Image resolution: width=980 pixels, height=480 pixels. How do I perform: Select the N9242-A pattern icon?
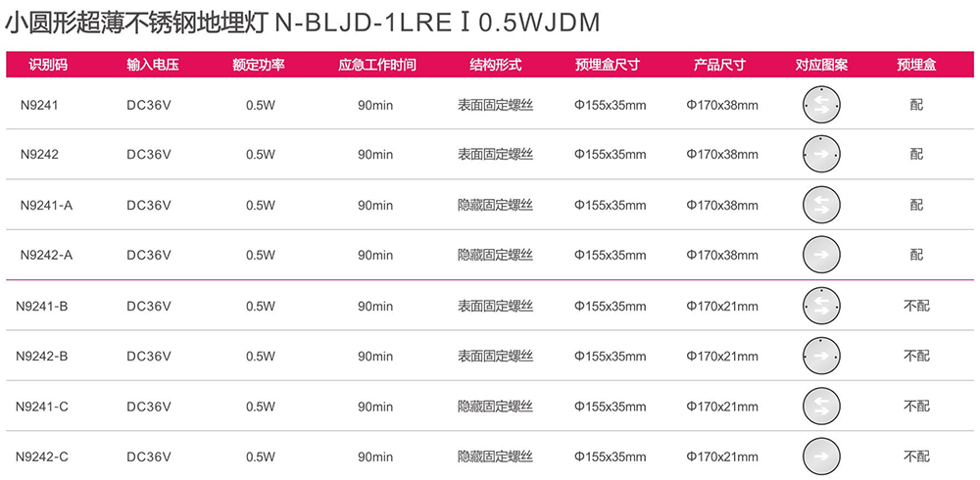coord(821,255)
